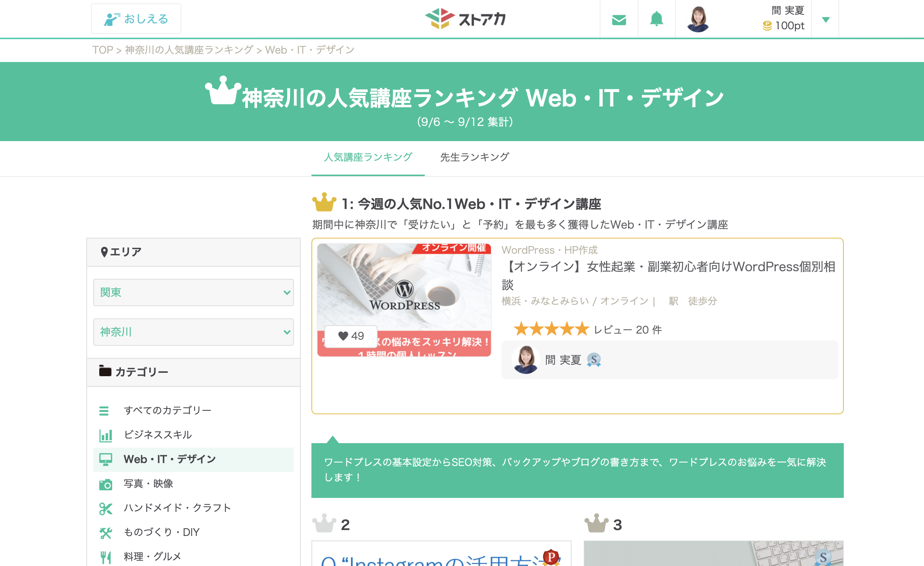The image size is (924, 566).
Task: Open the mail messages icon
Action: point(619,19)
